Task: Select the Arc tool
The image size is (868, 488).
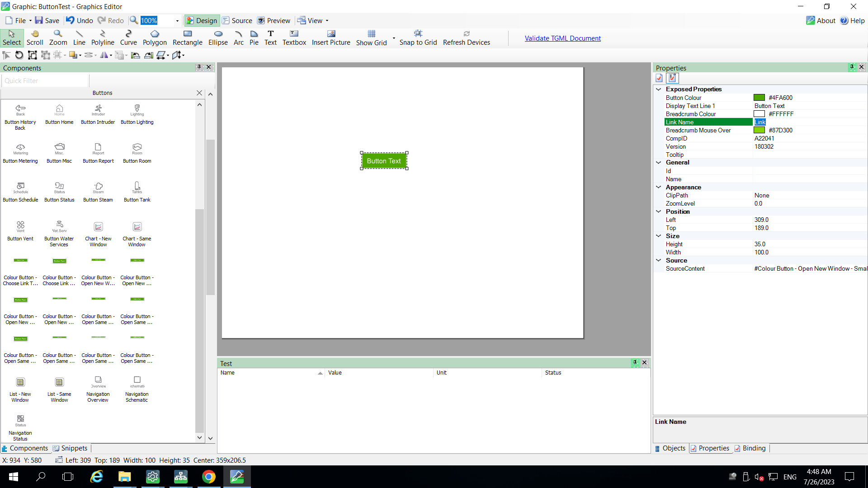Action: [239, 38]
